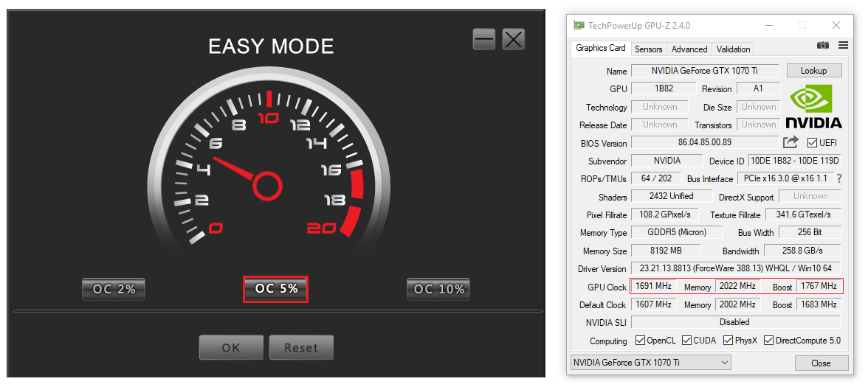Click the Memory Size value 8192 MB

(x=666, y=250)
